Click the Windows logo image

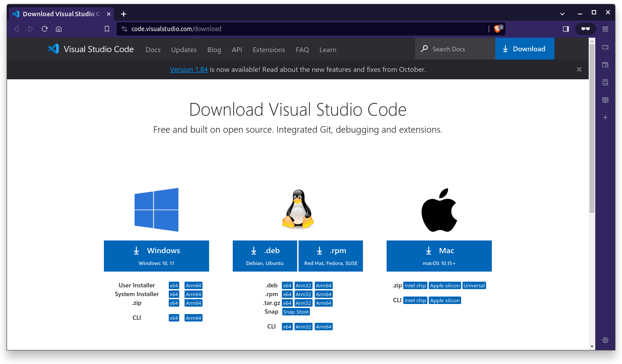click(156, 210)
